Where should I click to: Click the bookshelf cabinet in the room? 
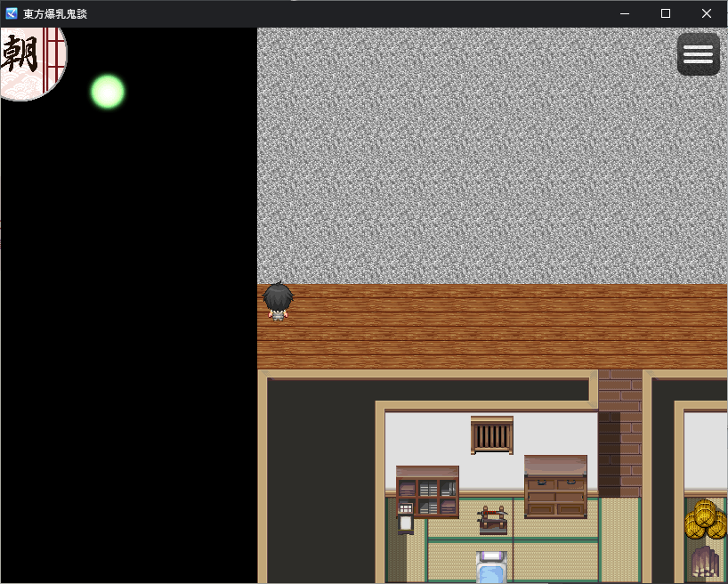tap(427, 491)
